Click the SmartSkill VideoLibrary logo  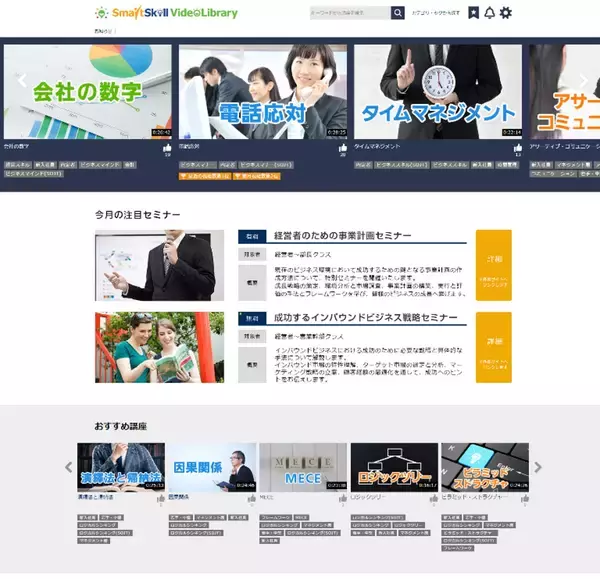tap(166, 13)
